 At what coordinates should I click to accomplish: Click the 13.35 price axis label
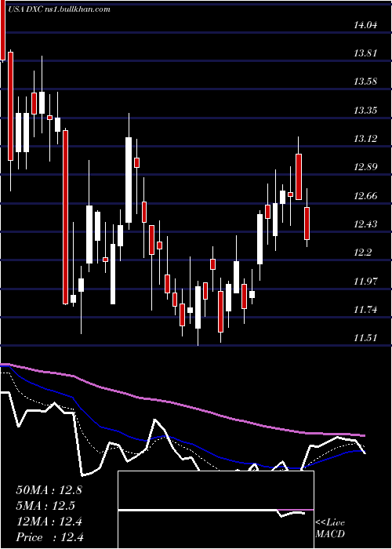(x=366, y=111)
